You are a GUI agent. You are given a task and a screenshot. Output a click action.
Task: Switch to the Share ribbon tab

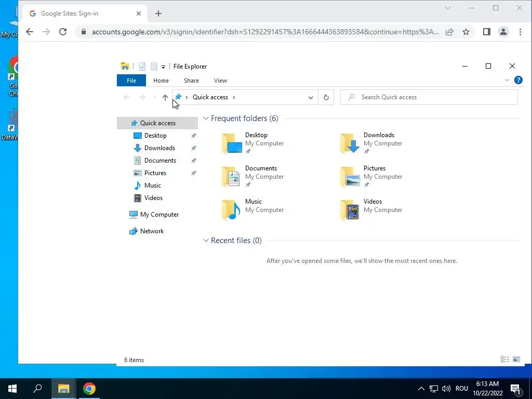pyautogui.click(x=191, y=81)
